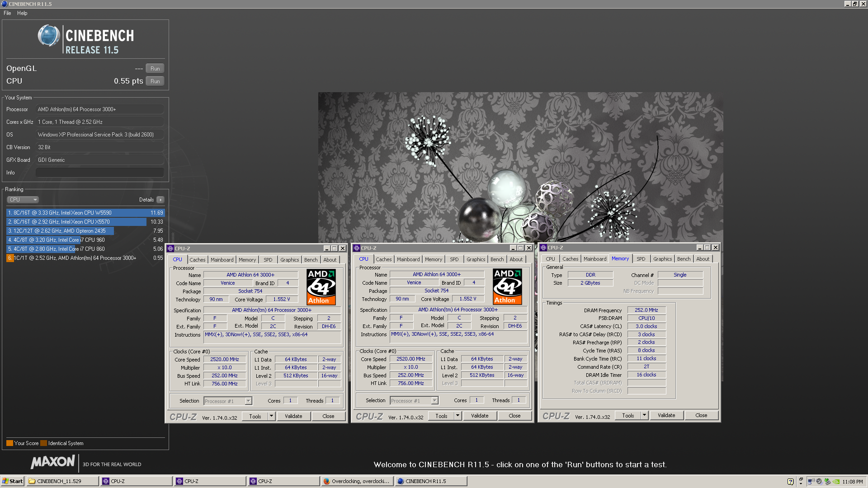Image resolution: width=868 pixels, height=488 pixels.
Task: Click the rendered scene preview image
Action: 520,168
